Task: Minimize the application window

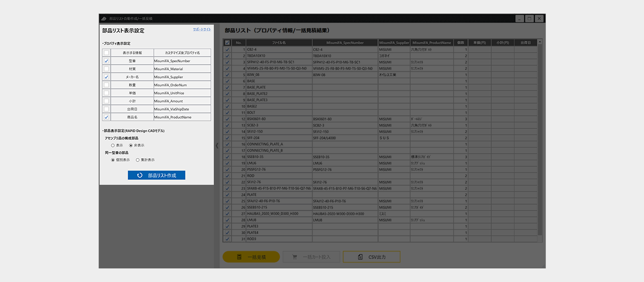Action: tap(519, 19)
